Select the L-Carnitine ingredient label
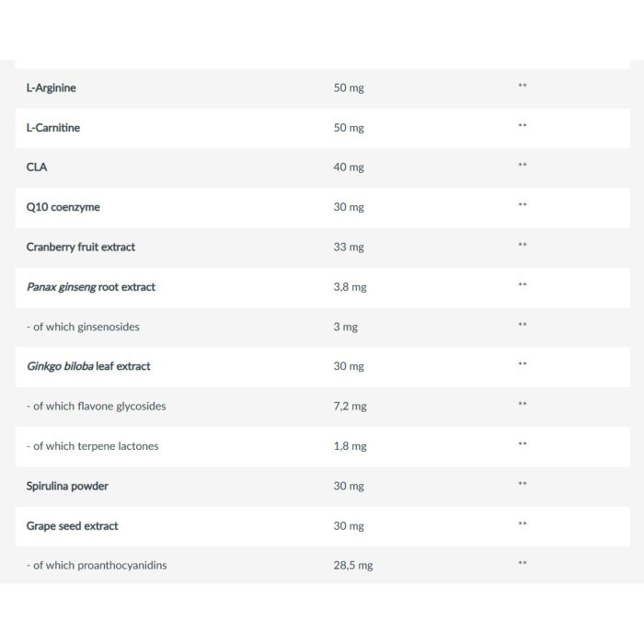 pyautogui.click(x=53, y=128)
